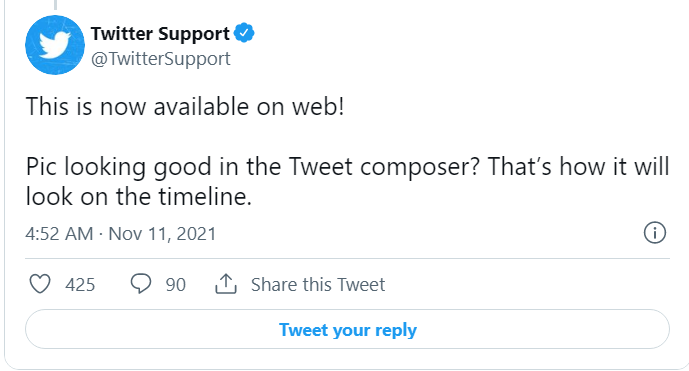Open the circled info icon
The height and width of the screenshot is (371, 689).
coord(655,233)
